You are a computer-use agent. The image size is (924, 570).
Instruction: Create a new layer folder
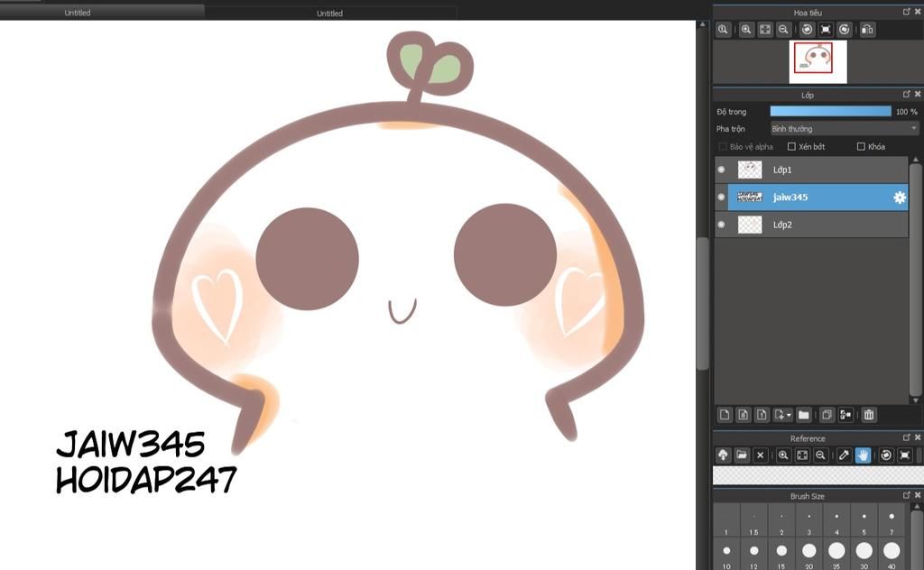[x=804, y=415]
